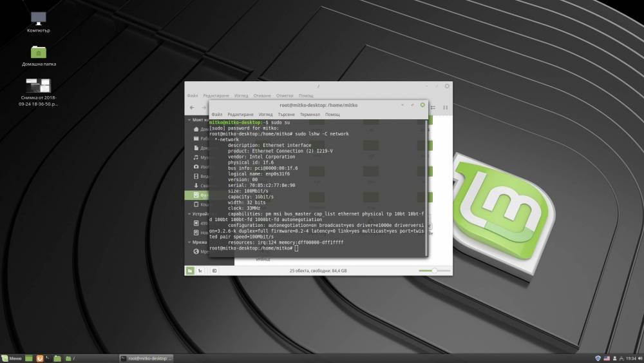The image size is (644, 363).
Task: Open file manager Отиване menu
Action: coord(262,96)
